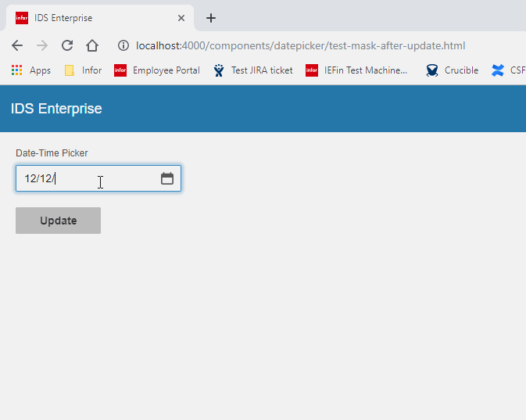Focus the Date-Time Picker input field
Screen dimensions: 526x420
(x=98, y=178)
